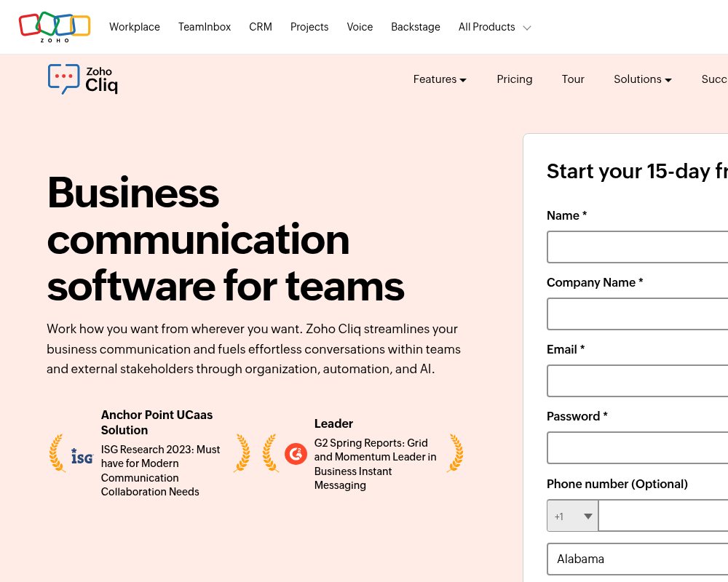Open the Alabama state dropdown

[x=638, y=559]
